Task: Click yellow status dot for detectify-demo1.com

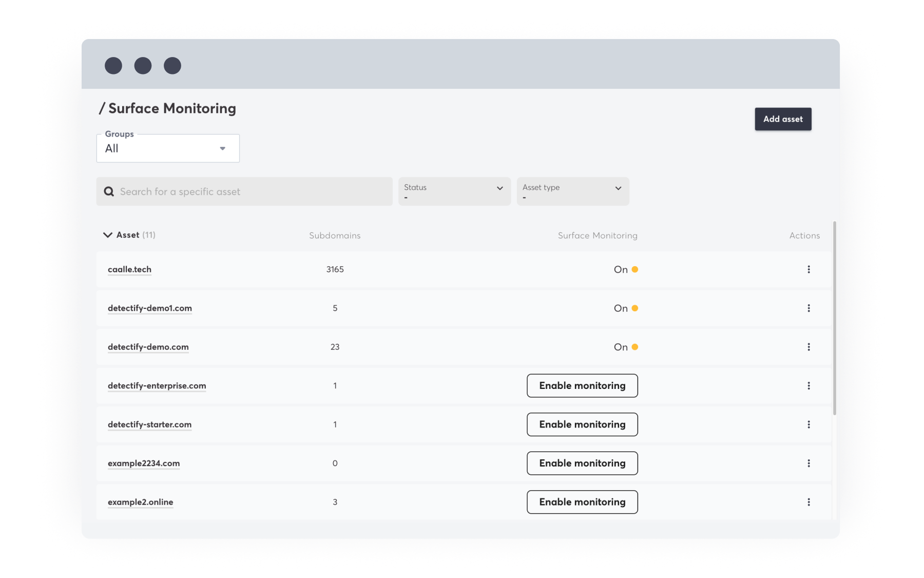Action: point(635,308)
